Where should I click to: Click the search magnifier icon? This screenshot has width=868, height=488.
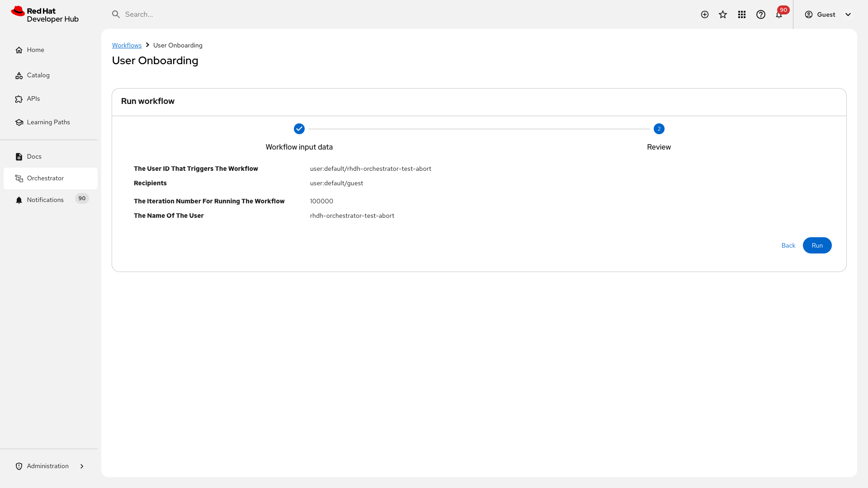pos(116,14)
